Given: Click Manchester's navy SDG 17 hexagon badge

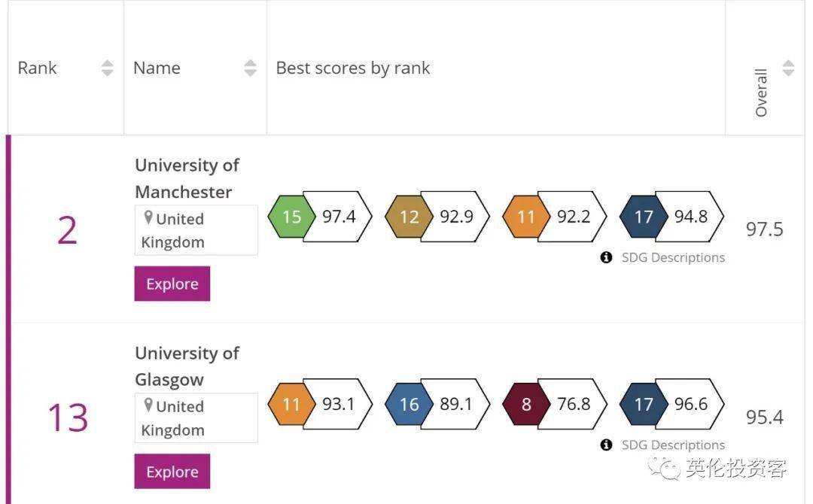Looking at the screenshot, I should (x=643, y=217).
